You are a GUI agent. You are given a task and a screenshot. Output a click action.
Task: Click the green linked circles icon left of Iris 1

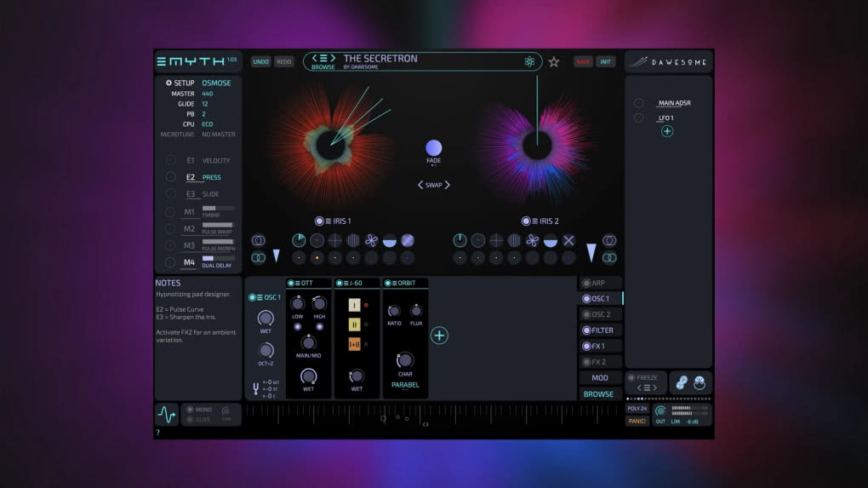click(259, 257)
